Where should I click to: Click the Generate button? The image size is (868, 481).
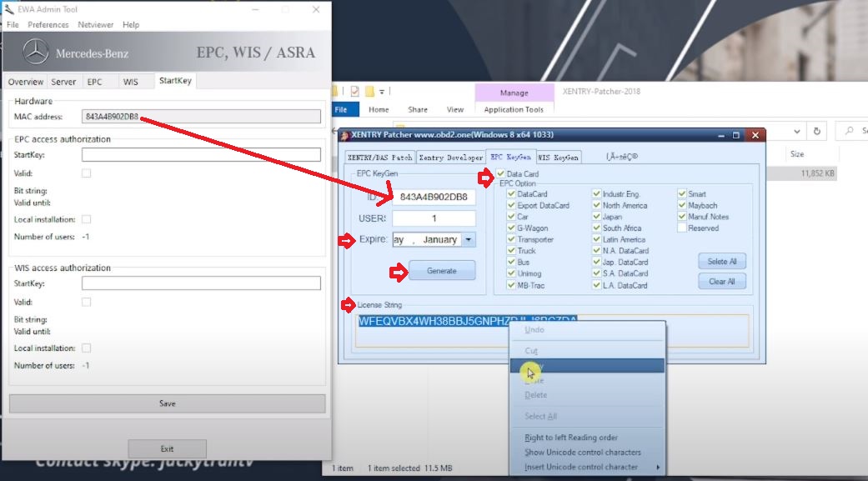coord(442,271)
